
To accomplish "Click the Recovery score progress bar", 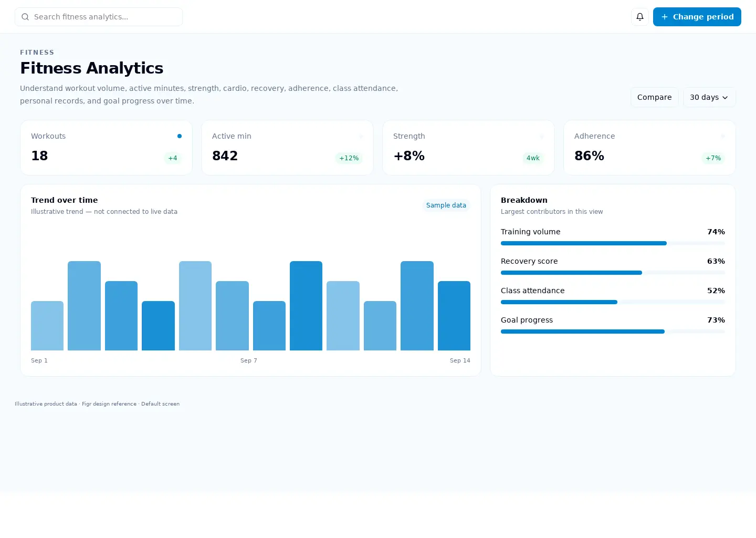I will (x=613, y=273).
